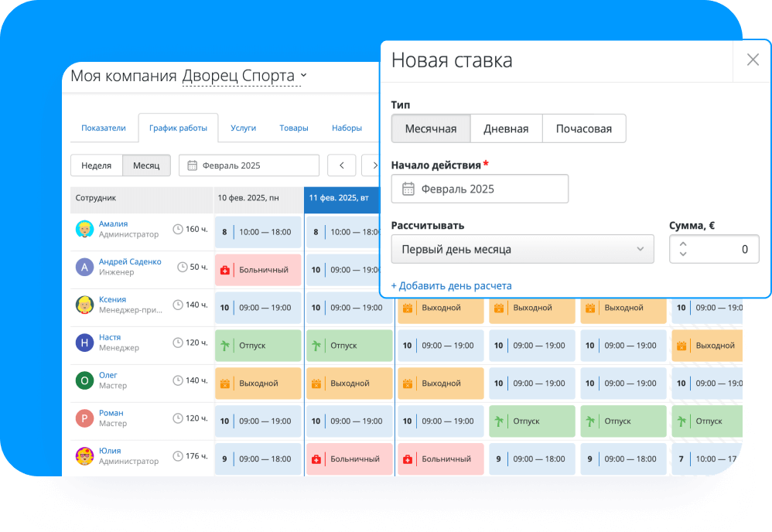Click sick leave icon in Andrey Sadenko's row
Screen dimensions: 772x532
pyautogui.click(x=225, y=270)
